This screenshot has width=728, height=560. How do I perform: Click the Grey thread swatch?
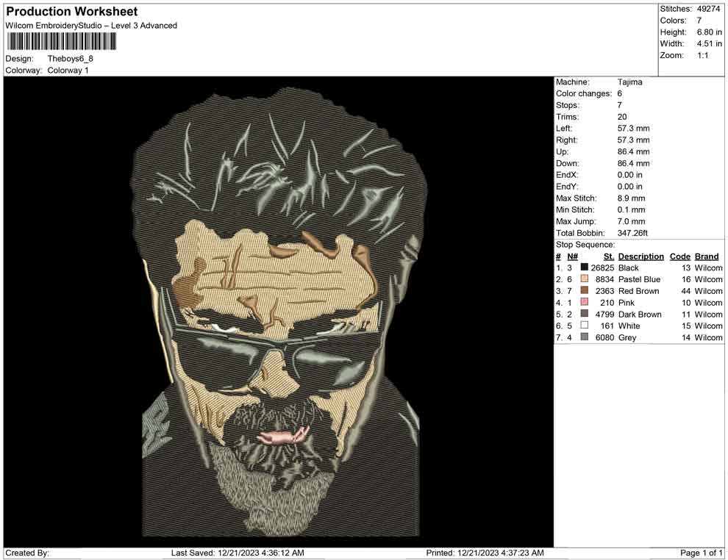585,337
